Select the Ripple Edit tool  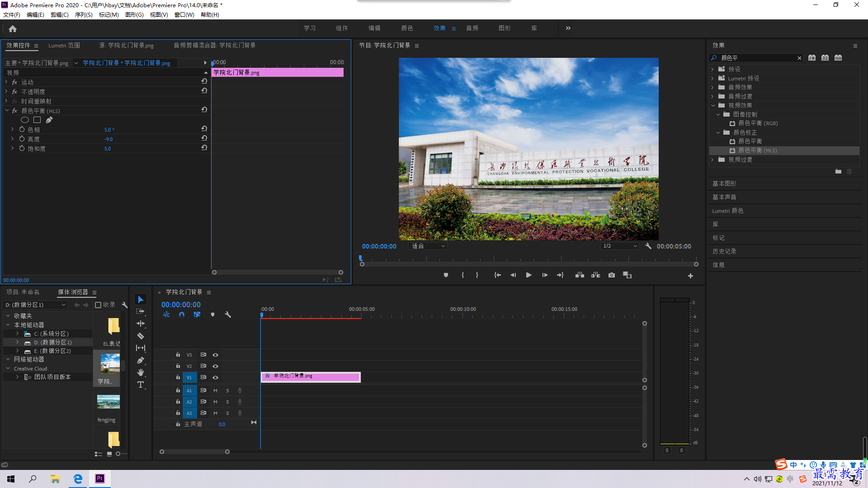point(141,324)
